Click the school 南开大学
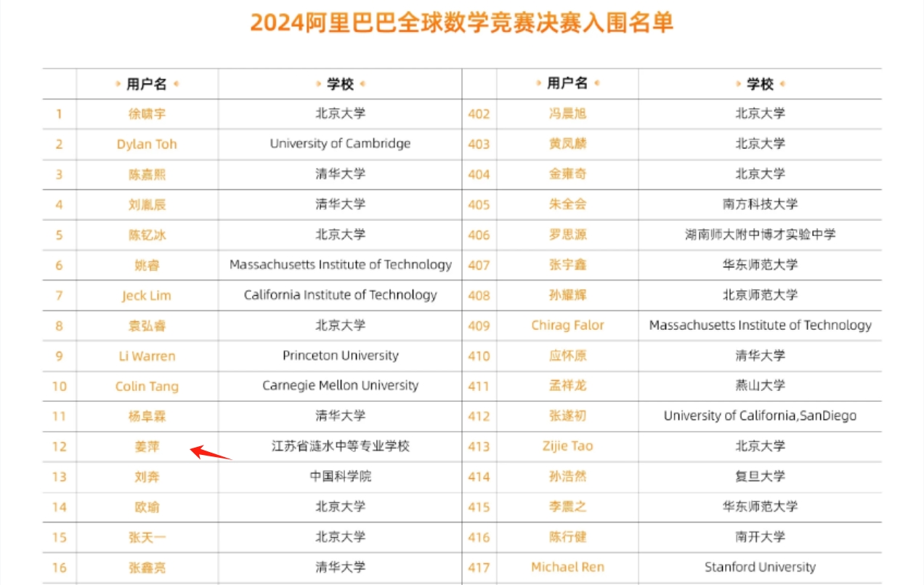The image size is (924, 585). click(x=761, y=537)
